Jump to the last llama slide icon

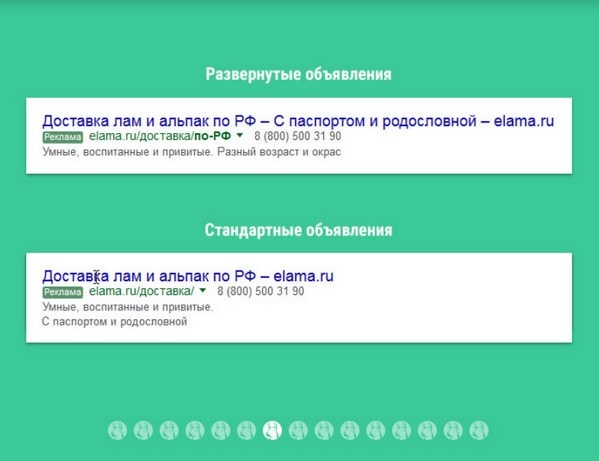coord(479,430)
